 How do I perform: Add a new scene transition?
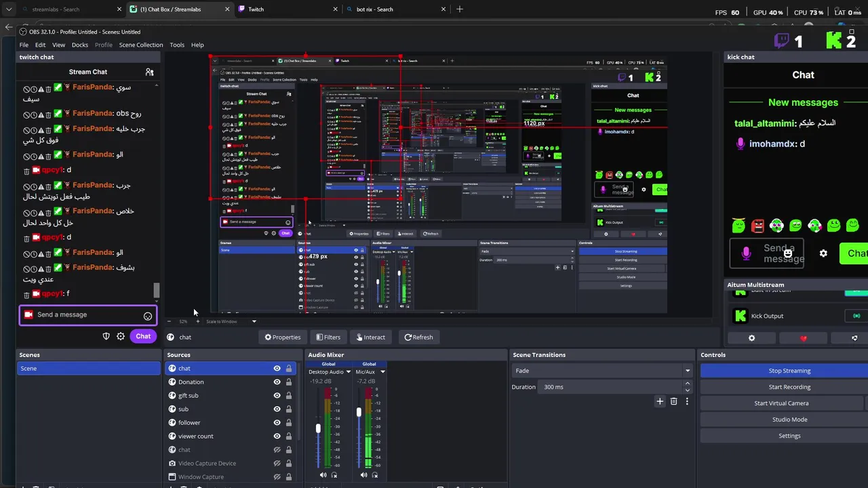[660, 401]
